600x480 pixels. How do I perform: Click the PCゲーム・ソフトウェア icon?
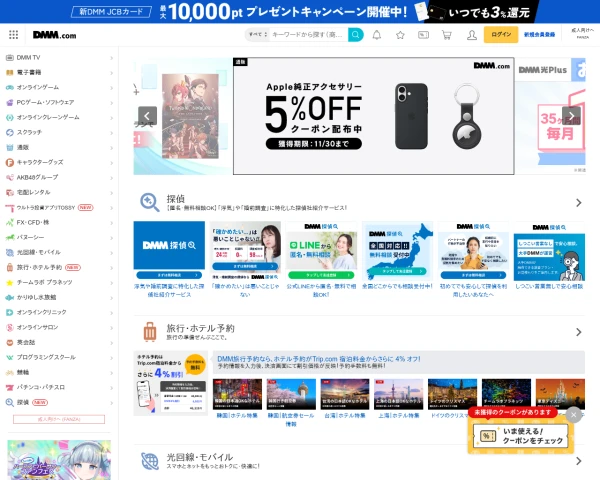tap(10, 102)
